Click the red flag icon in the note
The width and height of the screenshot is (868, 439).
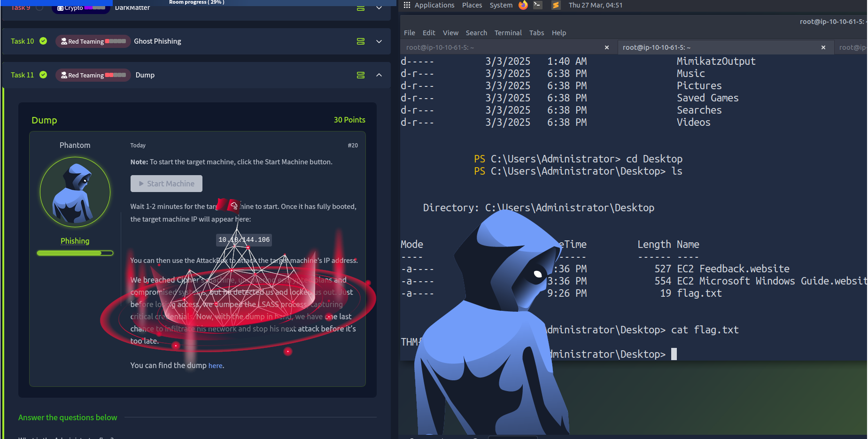pyautogui.click(x=229, y=205)
